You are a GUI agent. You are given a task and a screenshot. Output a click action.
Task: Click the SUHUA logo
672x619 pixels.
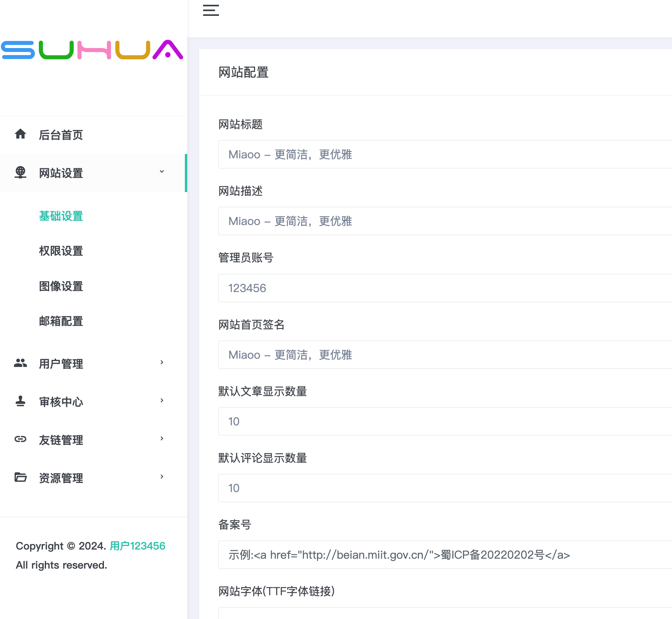click(x=92, y=50)
